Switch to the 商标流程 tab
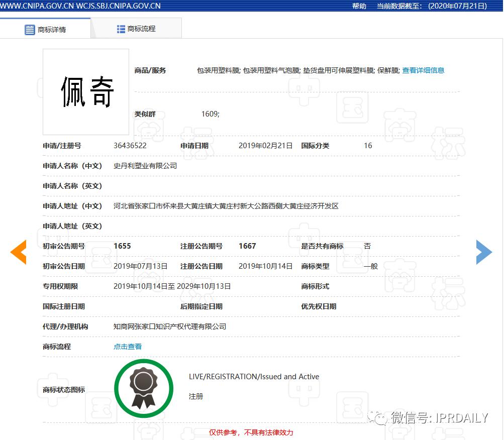This screenshot has height=440, width=504. 142,28
